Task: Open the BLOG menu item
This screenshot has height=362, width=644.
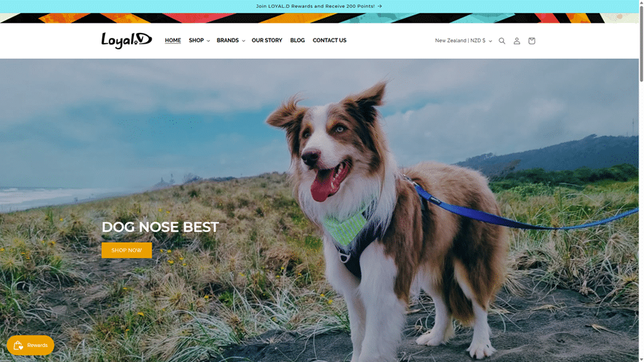Action: (298, 40)
